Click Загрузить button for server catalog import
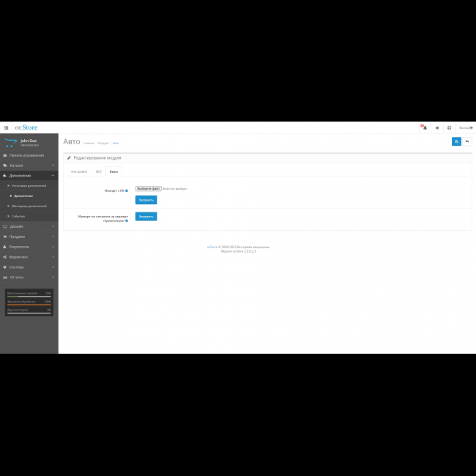The image size is (476, 476). [x=146, y=217]
